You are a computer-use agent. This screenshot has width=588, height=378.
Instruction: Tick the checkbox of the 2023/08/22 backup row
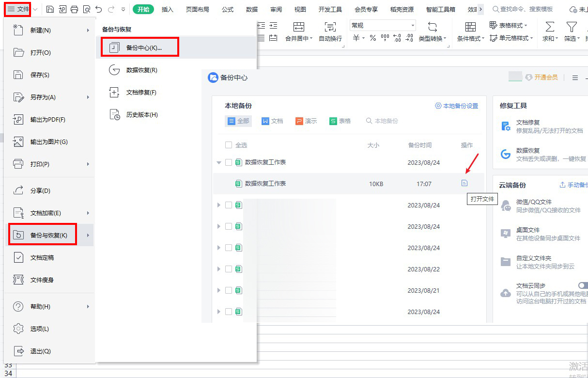pyautogui.click(x=229, y=269)
